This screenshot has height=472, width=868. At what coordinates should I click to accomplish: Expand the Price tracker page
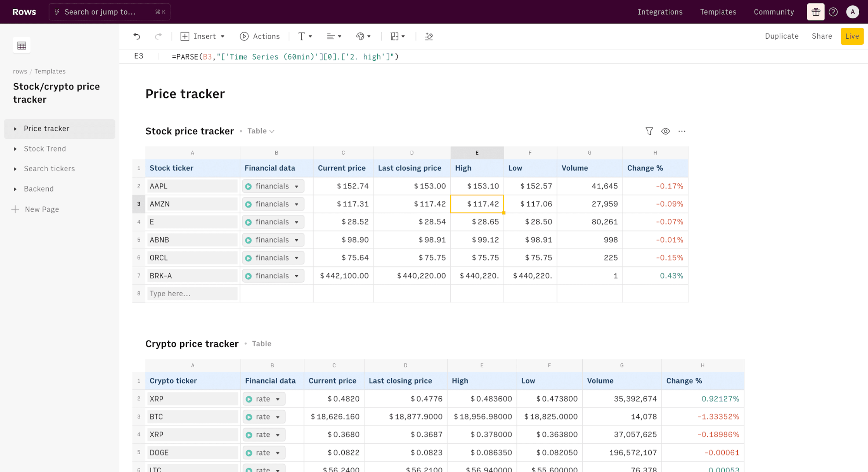(15, 129)
